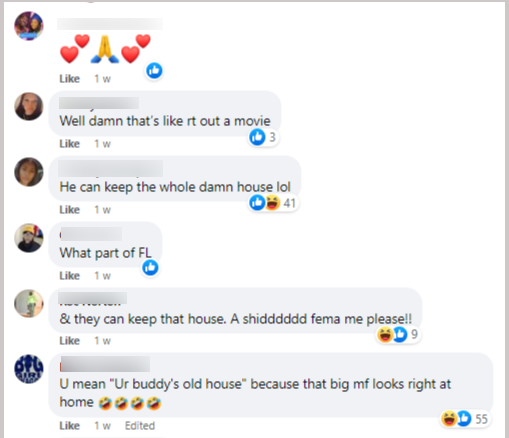View the 55 reactions on 'Ur buddy's old house' comment
This screenshot has width=509, height=438.
[465, 419]
